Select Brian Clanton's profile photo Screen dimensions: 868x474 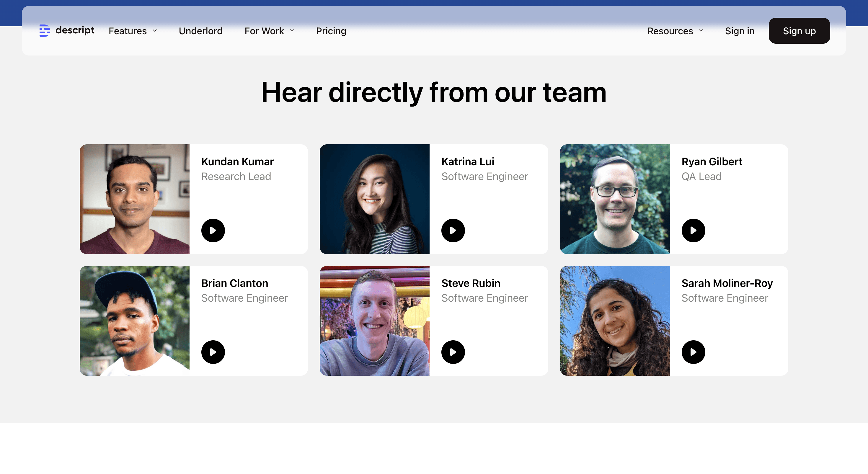coord(134,321)
